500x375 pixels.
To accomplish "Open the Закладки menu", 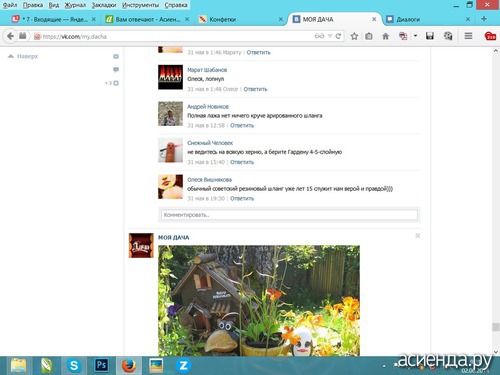I will tap(104, 5).
